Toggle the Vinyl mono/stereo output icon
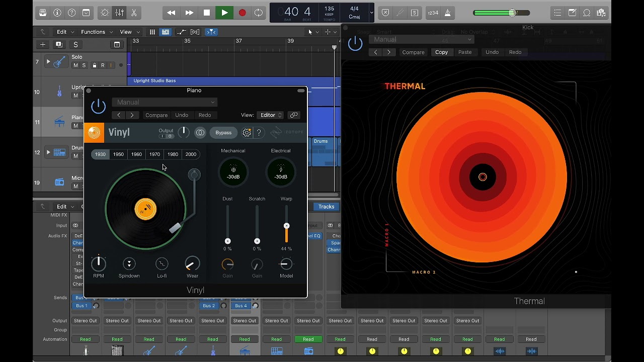This screenshot has width=644, height=362. click(200, 133)
